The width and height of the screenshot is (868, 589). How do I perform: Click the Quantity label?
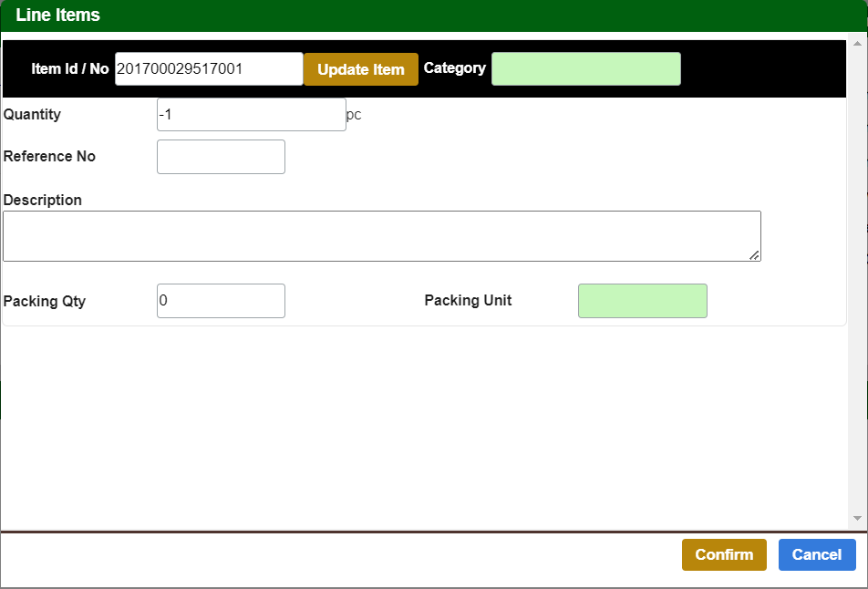coord(33,115)
